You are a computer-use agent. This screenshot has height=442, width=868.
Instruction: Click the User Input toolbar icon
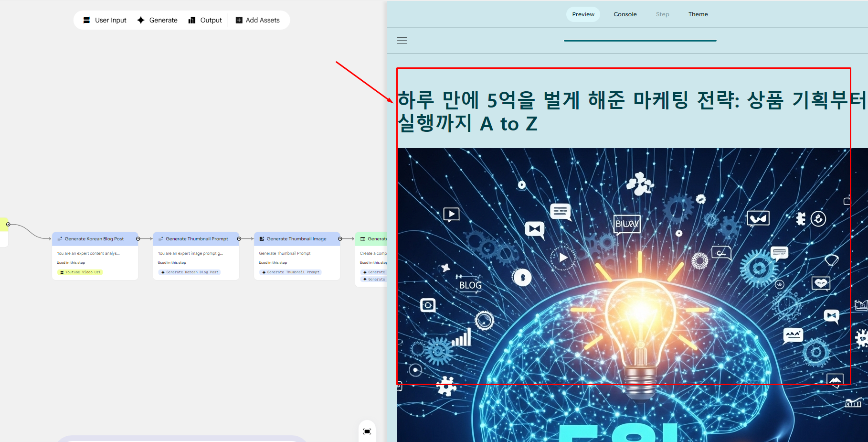86,20
